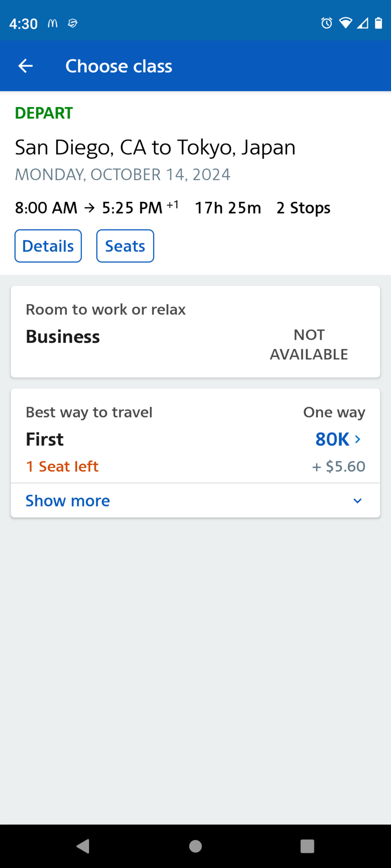Open flight Details
The image size is (391, 868).
[48, 246]
